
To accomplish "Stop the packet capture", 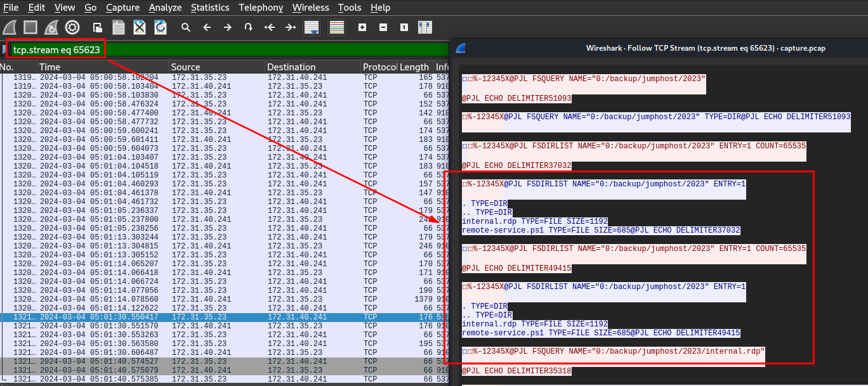I will coord(30,27).
